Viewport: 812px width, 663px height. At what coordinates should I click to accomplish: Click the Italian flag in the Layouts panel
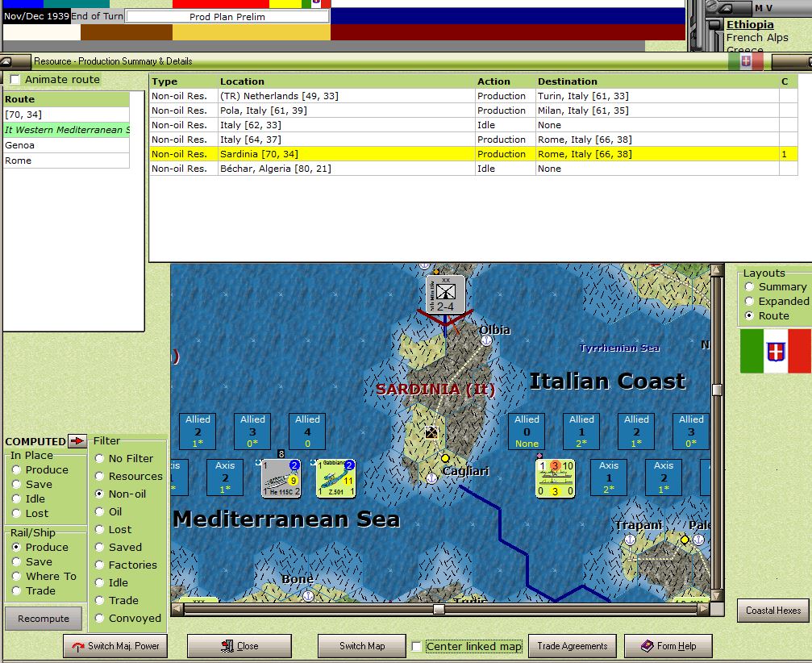[774, 351]
